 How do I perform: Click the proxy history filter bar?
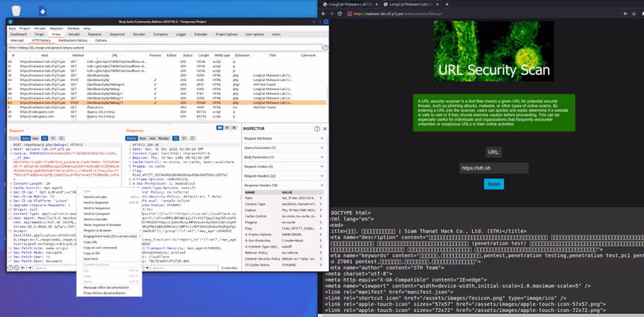(164, 48)
